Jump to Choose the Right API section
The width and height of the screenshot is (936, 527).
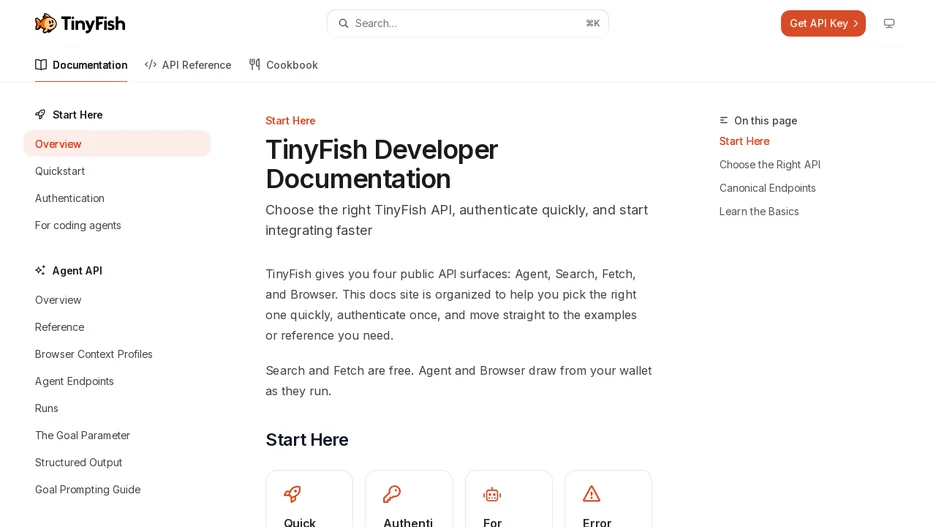(769, 164)
